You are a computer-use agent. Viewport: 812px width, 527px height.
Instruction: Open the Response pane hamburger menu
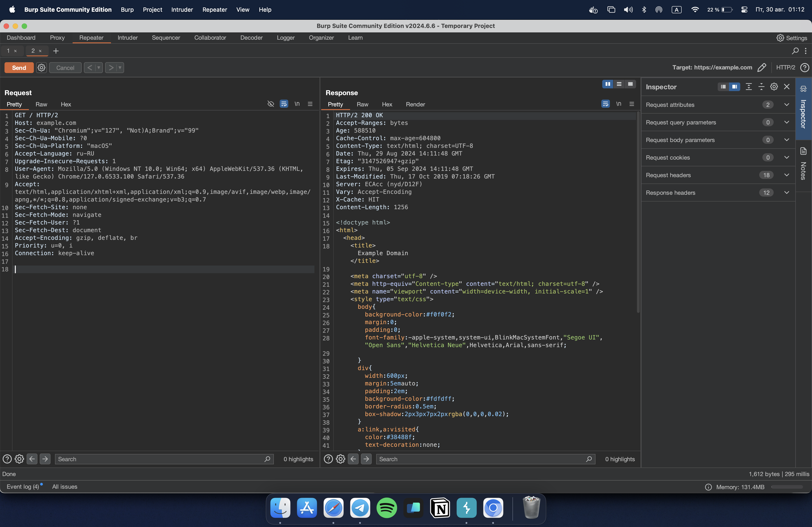(x=632, y=104)
